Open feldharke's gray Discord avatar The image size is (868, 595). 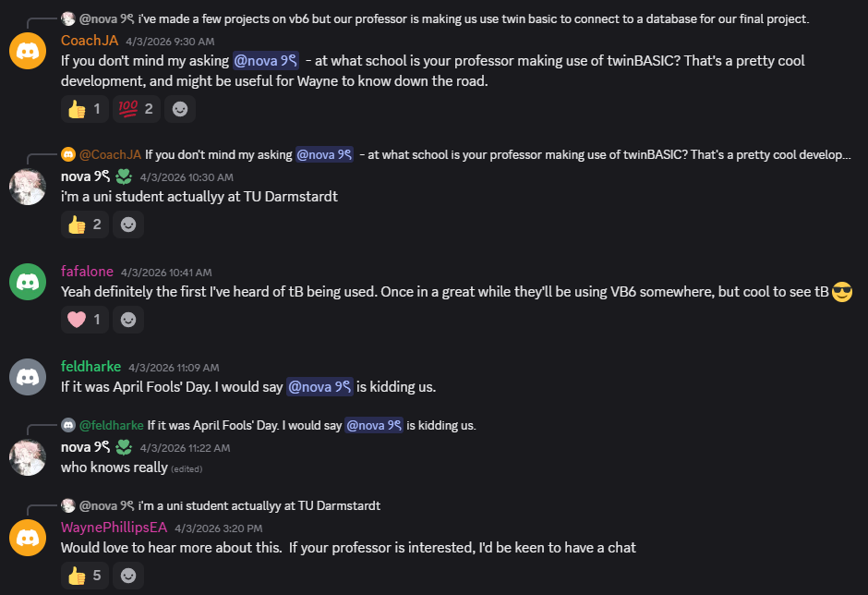(28, 377)
